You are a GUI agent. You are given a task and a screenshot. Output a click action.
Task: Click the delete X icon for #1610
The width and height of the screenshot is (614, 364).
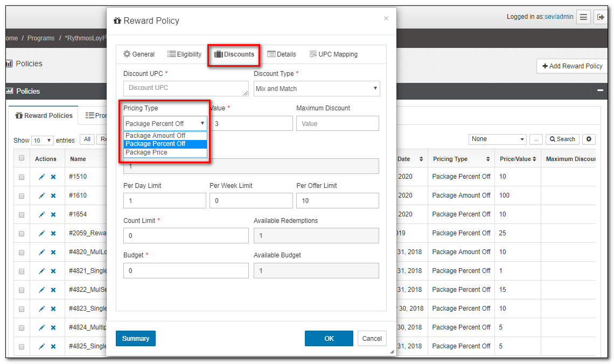pos(53,196)
